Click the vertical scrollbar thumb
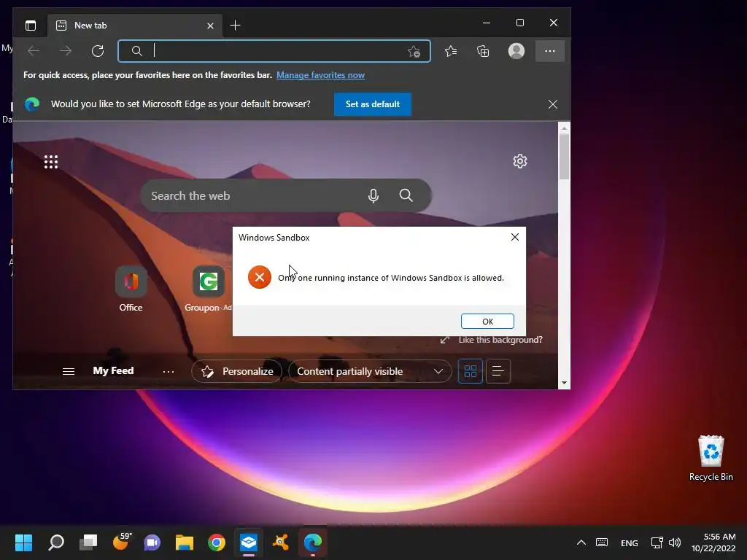Image resolution: width=747 pixels, height=560 pixels. pos(564,157)
